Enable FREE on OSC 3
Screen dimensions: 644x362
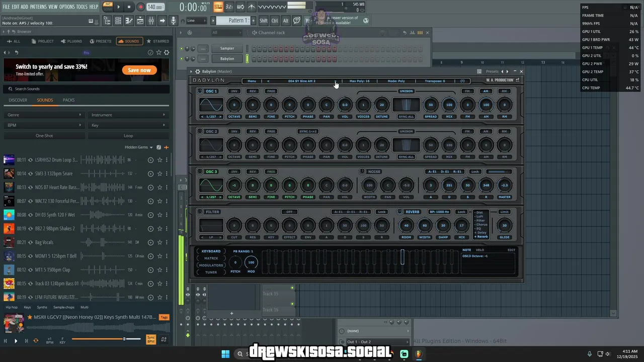(x=271, y=171)
